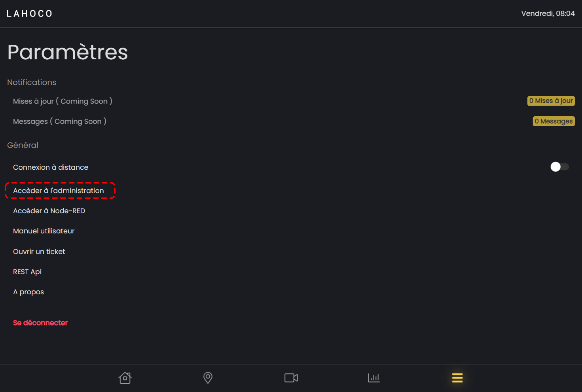Image resolution: width=582 pixels, height=392 pixels.
Task: Click the Se déconnecter link
Action: coord(40,323)
